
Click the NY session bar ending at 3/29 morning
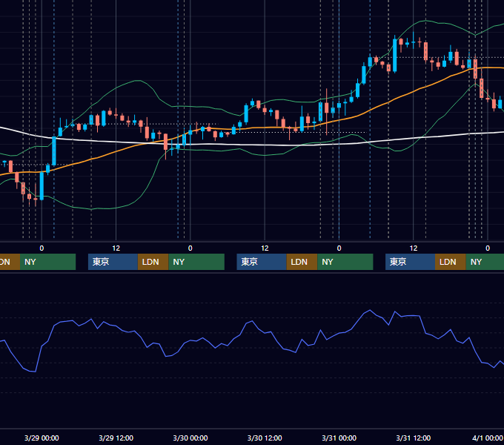(x=47, y=262)
